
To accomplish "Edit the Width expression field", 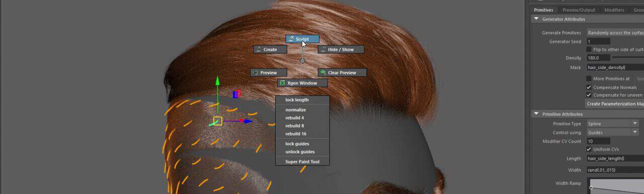I will [615, 170].
